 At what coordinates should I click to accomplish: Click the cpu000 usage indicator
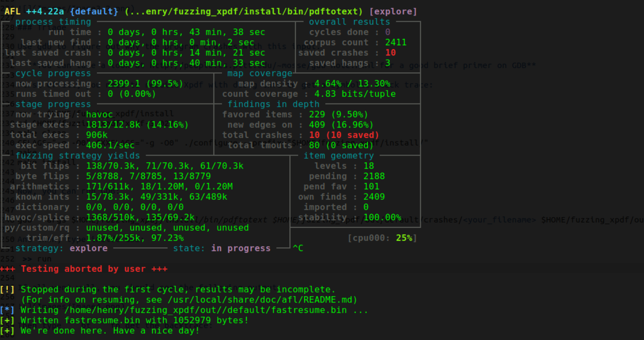(x=382, y=238)
